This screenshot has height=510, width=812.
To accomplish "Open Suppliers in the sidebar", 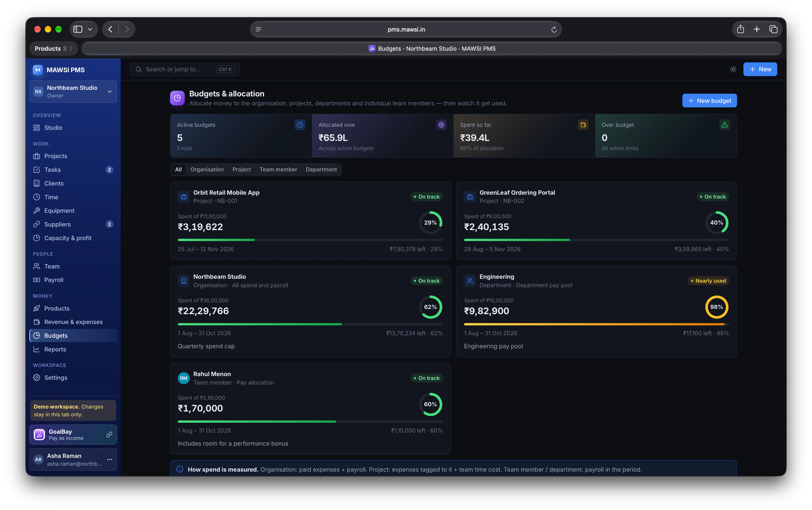I will (x=73, y=224).
